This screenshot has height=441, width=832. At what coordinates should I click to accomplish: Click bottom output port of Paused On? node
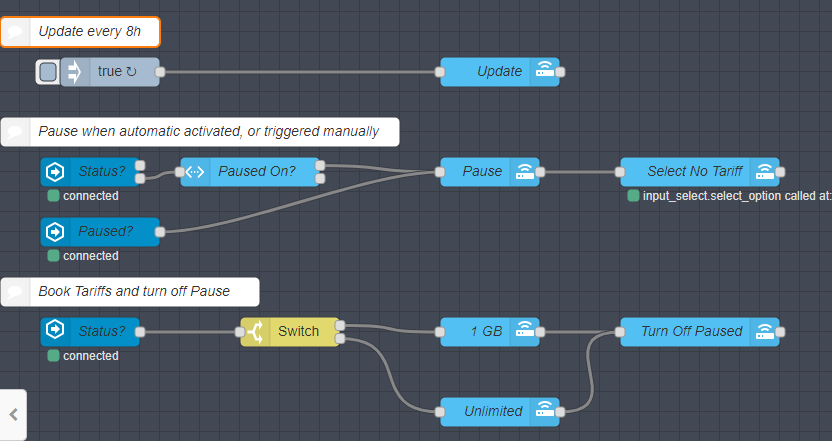(x=320, y=178)
